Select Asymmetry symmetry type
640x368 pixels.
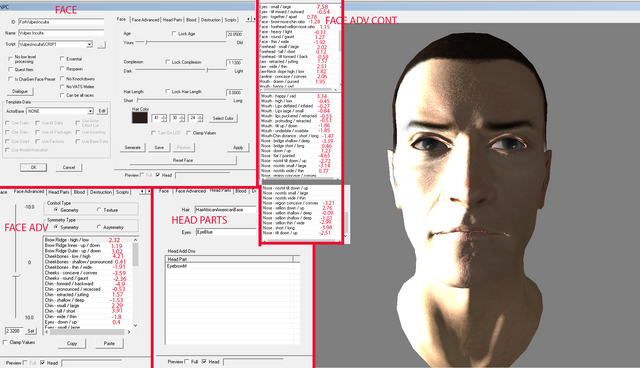(99, 227)
